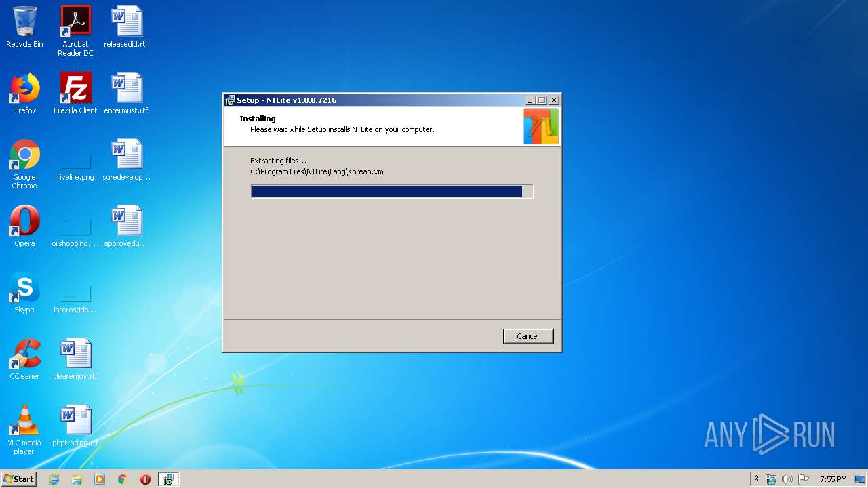Click the Korean.xml extraction path text
The width and height of the screenshot is (868, 488).
pyautogui.click(x=317, y=171)
